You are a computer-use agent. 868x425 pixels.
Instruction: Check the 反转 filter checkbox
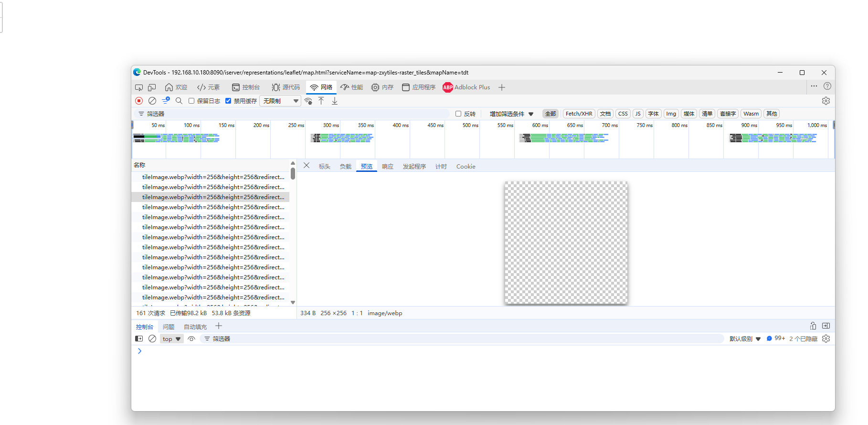coord(458,114)
